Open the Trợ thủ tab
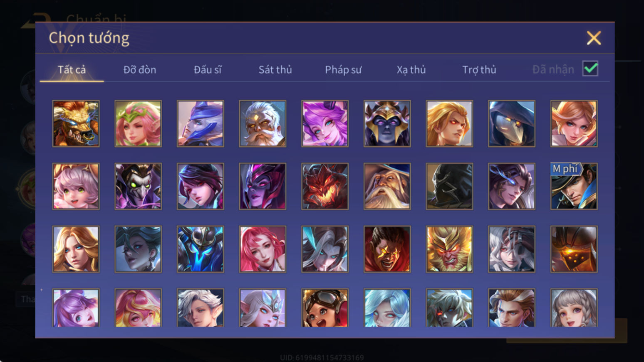Viewport: 644px width, 362px height. click(479, 69)
